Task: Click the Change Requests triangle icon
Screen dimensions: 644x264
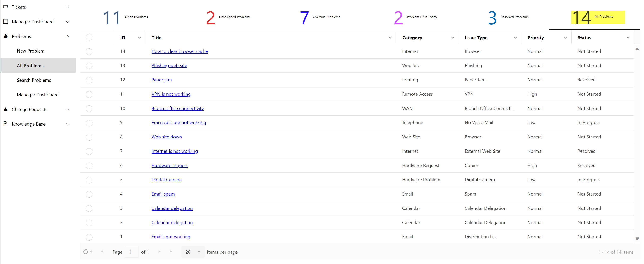Action: (x=6, y=109)
